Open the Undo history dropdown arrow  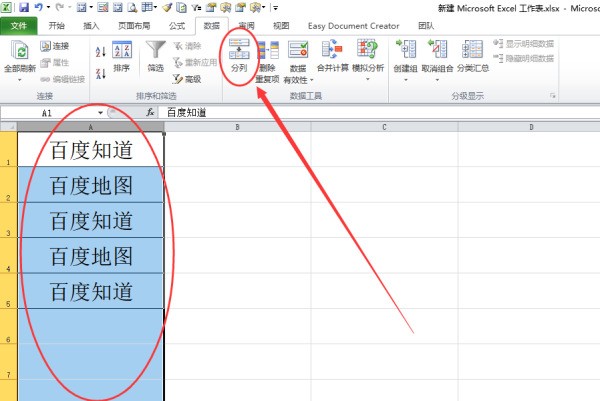tap(48, 7)
